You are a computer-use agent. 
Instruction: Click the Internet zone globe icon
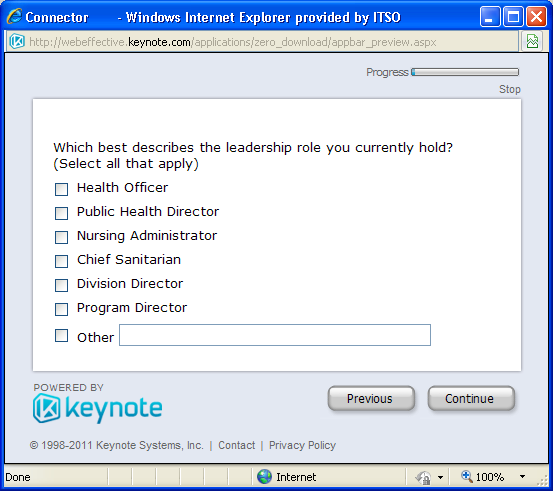click(264, 477)
